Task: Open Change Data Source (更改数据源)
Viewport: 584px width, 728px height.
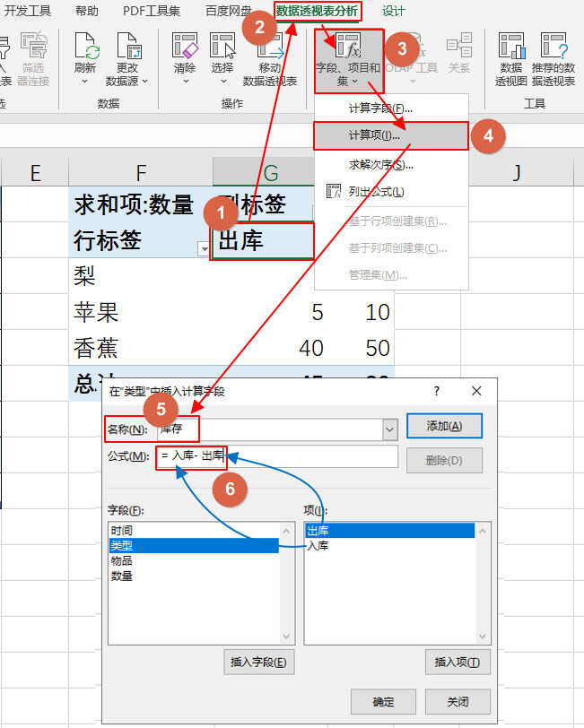Action: coord(126,59)
